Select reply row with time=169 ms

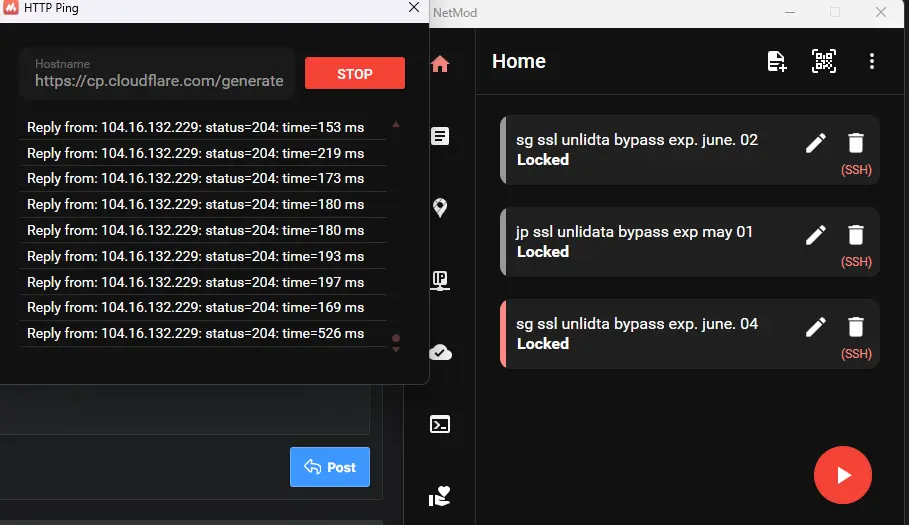(x=203, y=308)
